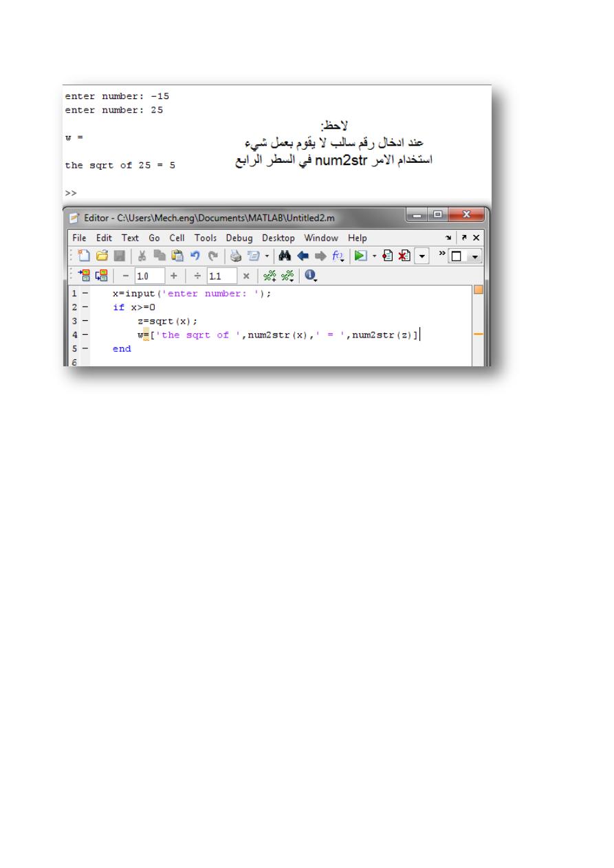Run the script with green play icon
Screen dimensions: 614x868
(x=360, y=256)
